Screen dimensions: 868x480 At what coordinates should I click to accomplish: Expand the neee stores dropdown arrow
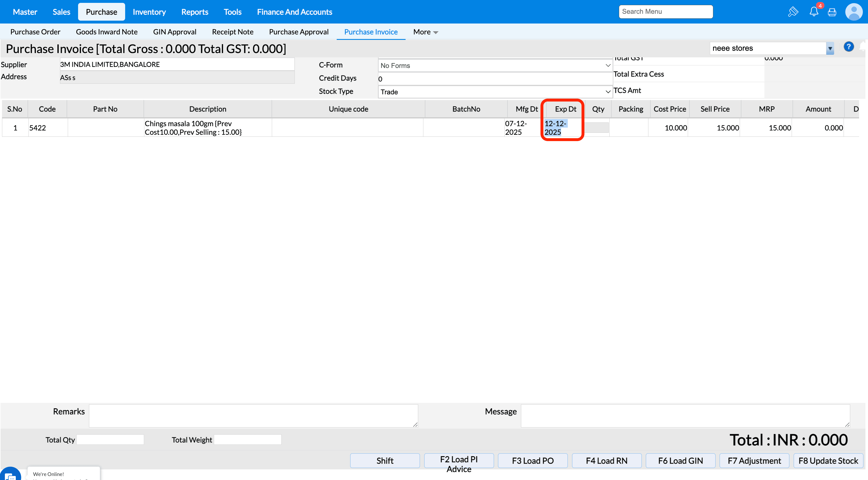(x=830, y=48)
